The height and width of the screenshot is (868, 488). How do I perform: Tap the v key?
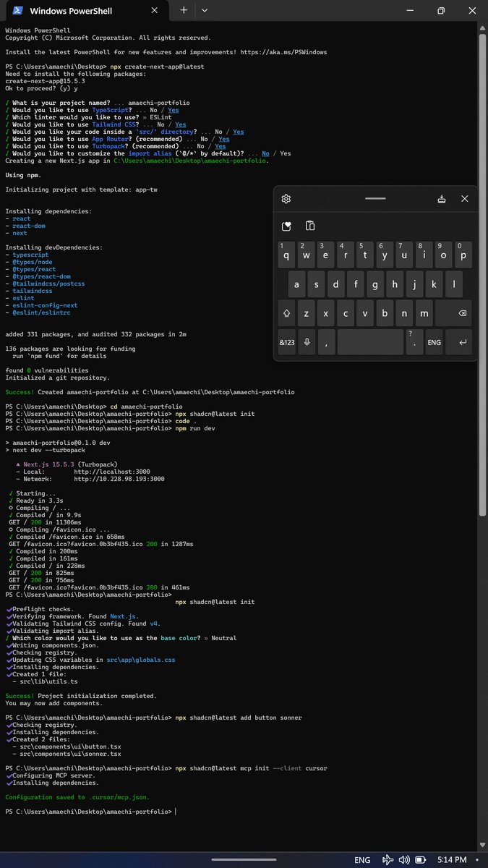click(x=365, y=313)
